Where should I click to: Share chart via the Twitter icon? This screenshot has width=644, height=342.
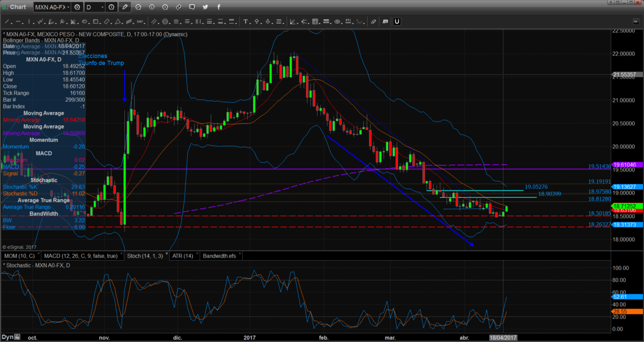205,7
